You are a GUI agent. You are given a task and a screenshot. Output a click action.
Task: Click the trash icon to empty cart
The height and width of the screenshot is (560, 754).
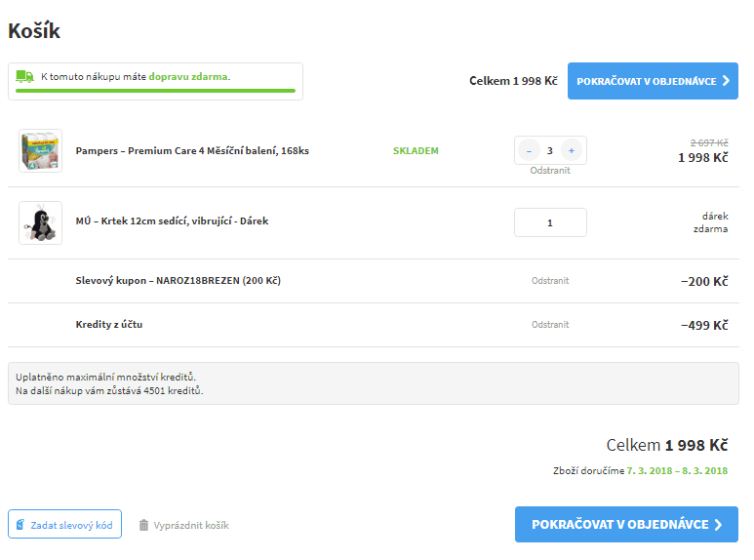click(143, 525)
